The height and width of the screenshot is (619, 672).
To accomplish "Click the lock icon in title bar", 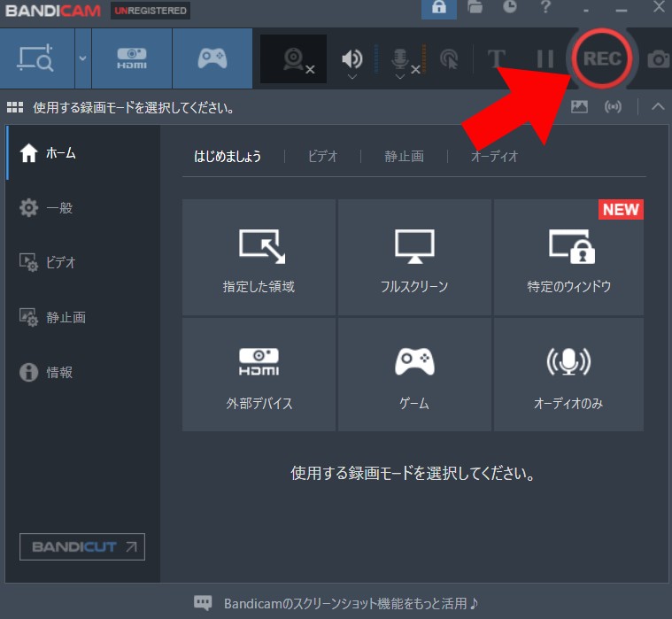I will point(439,8).
